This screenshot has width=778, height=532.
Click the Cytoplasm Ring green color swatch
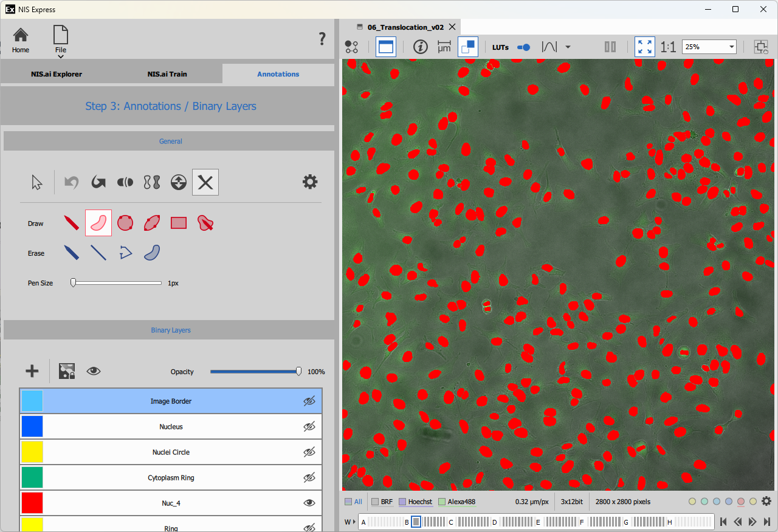[32, 477]
